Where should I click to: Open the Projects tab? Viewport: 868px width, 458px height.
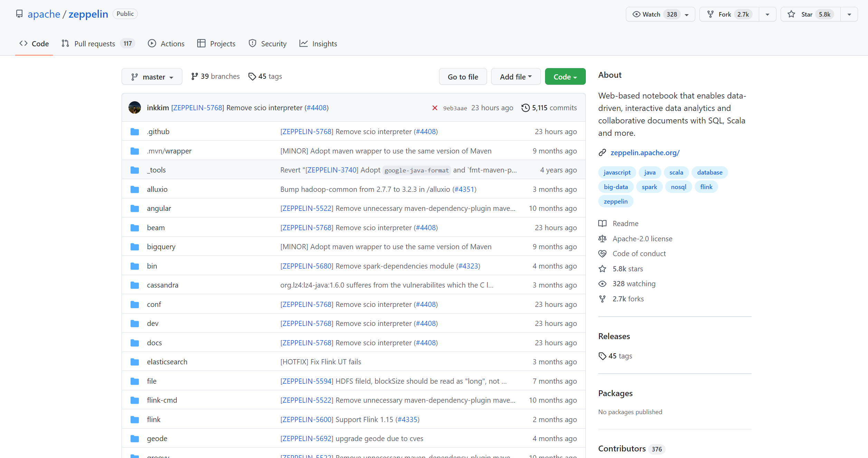pos(216,44)
